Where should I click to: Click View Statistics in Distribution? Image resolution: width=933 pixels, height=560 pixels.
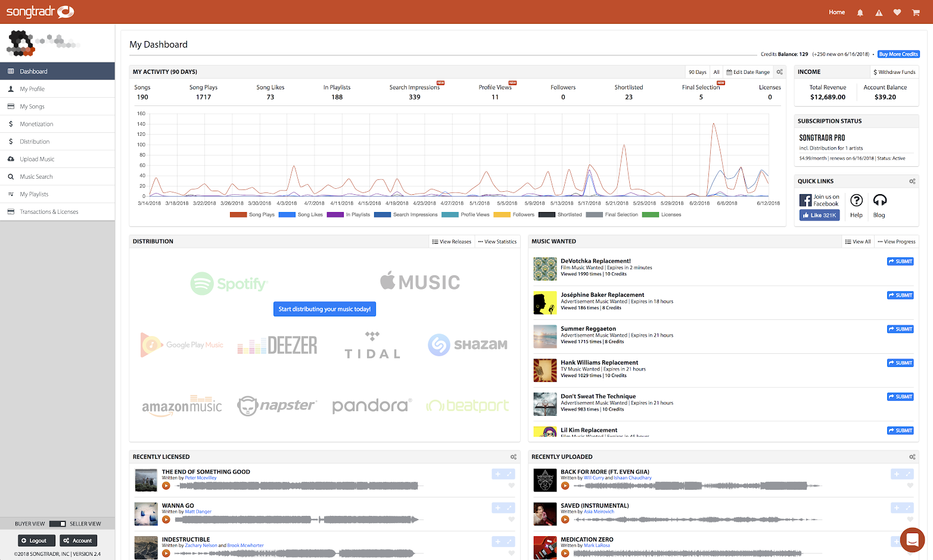[497, 242]
